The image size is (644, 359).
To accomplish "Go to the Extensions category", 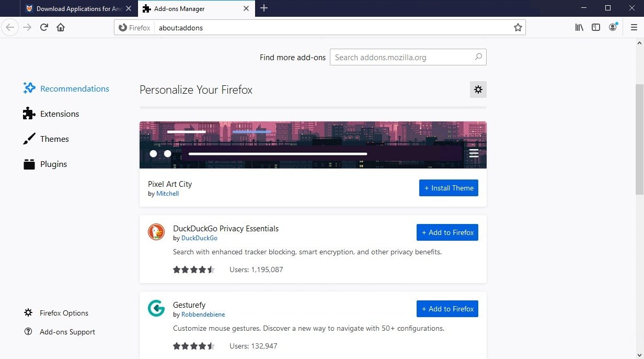I will point(51,114).
